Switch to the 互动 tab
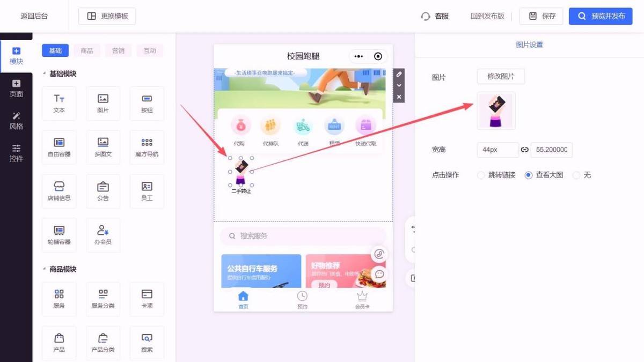 click(150, 51)
